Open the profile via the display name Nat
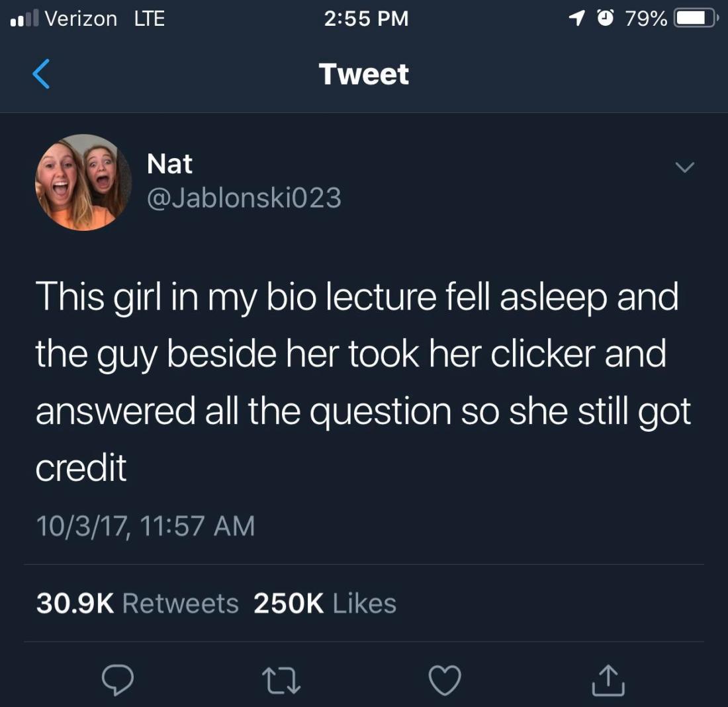The height and width of the screenshot is (707, 728). pos(169,164)
